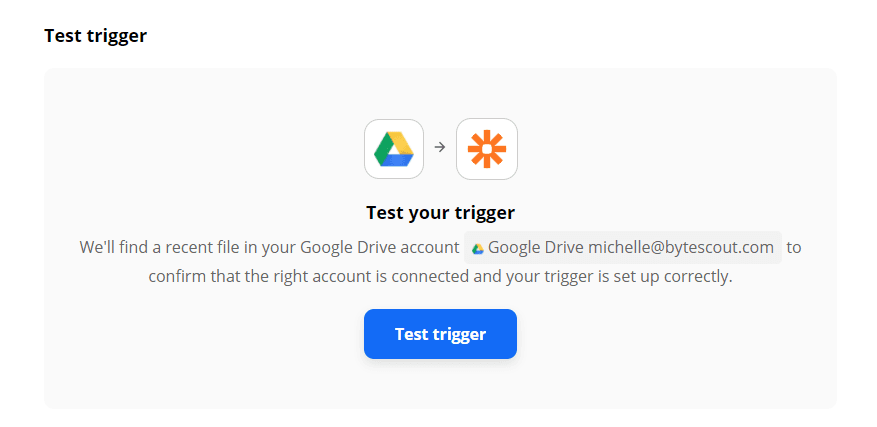Select the Google Drive michelle@bytescout.com account chip
Viewport: 877px width, 427px height.
(x=622, y=247)
